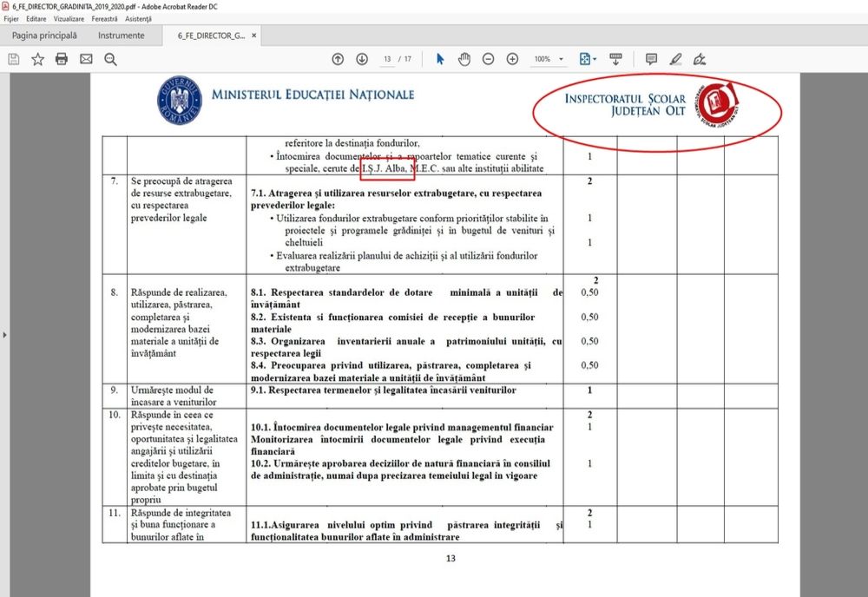Open the 100% zoom level dropdown
Viewport: 868px width, 597px height.
click(x=551, y=59)
